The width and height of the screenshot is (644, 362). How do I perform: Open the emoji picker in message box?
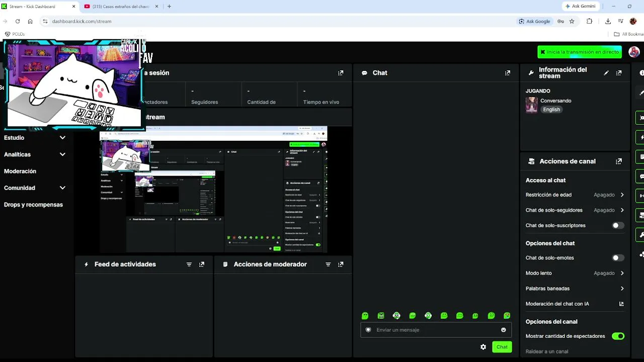(504, 330)
